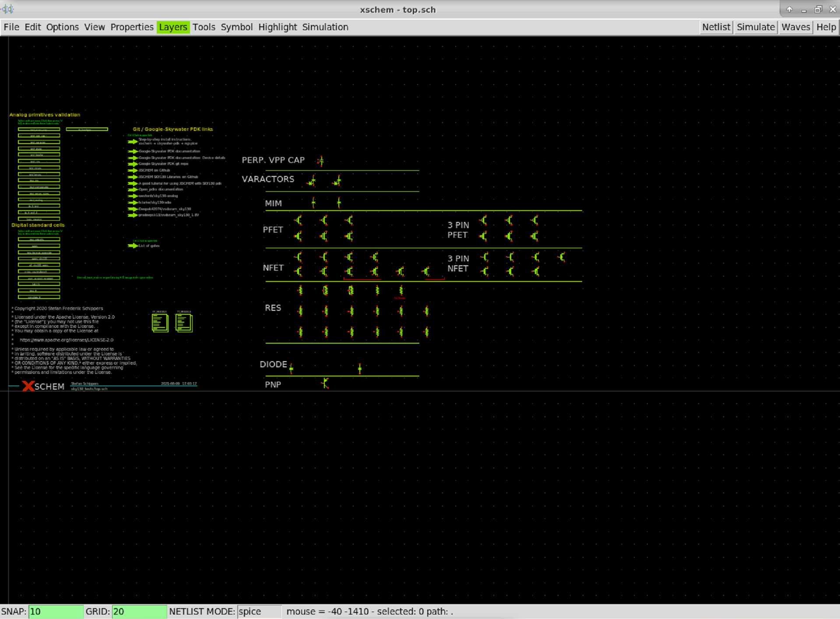Viewport: 840px width, 619px height.
Task: Click the Digital standard cells heading
Action: point(38,225)
